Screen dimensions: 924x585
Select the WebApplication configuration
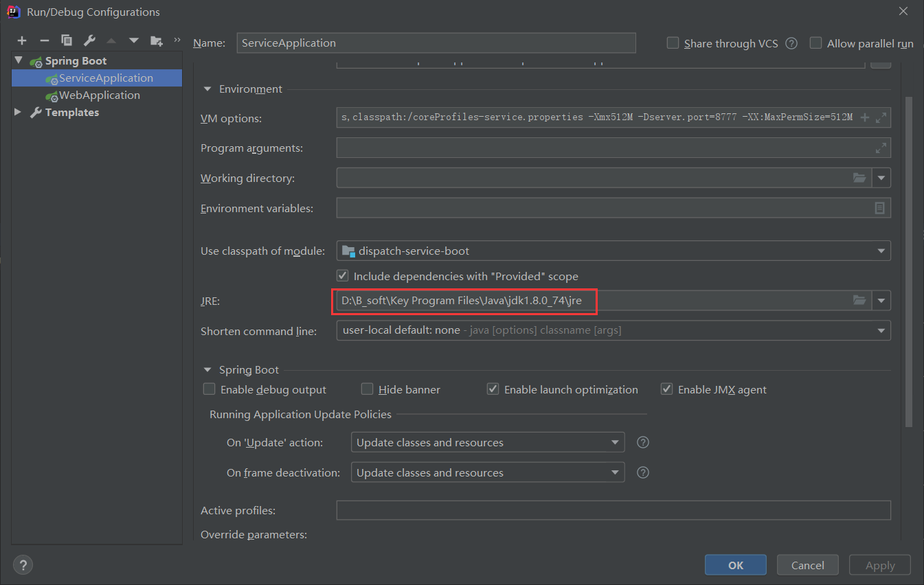coord(98,95)
